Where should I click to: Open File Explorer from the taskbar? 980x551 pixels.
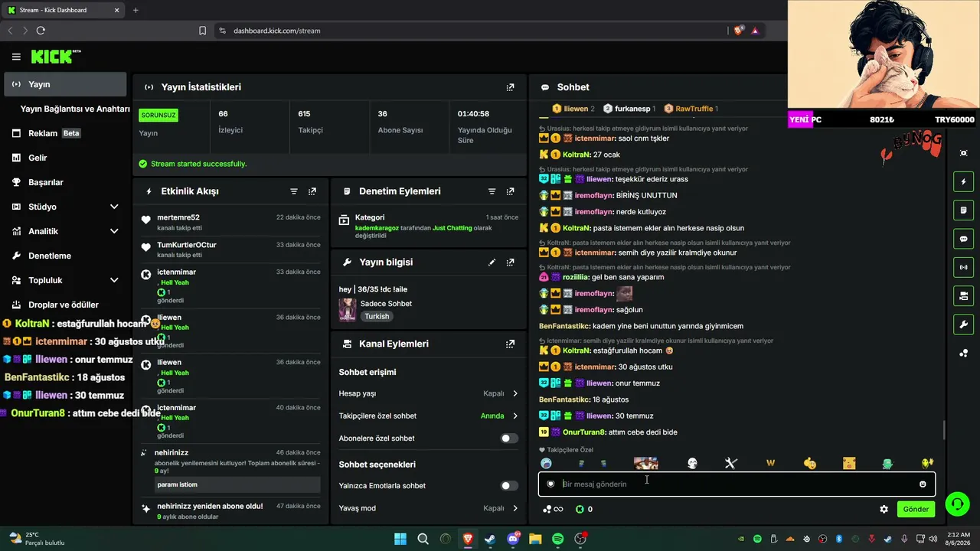[x=535, y=539]
